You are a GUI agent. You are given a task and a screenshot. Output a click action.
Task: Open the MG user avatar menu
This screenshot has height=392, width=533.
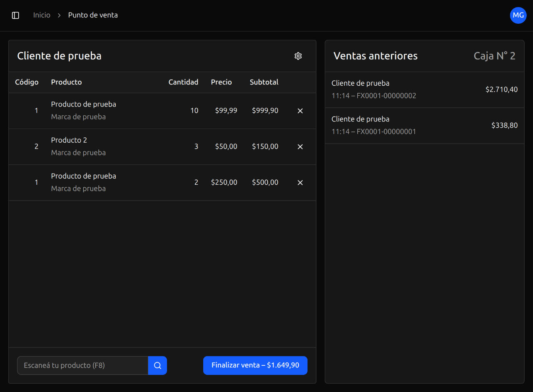tap(518, 15)
